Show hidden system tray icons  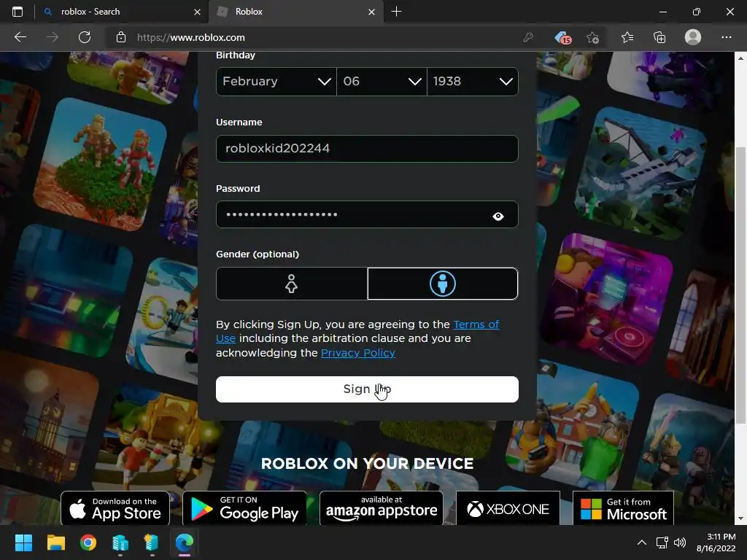[642, 542]
